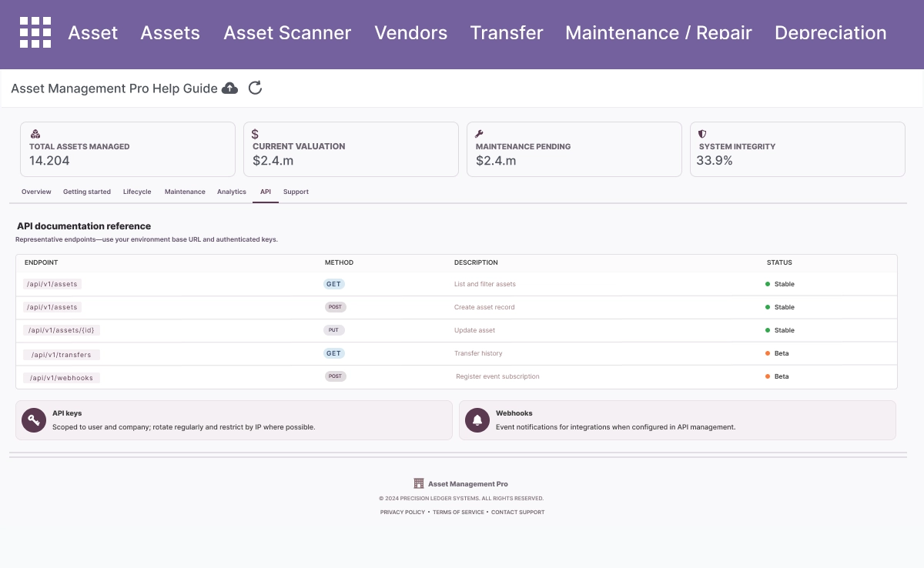Click the POST badge in Create asset record row

[335, 307]
